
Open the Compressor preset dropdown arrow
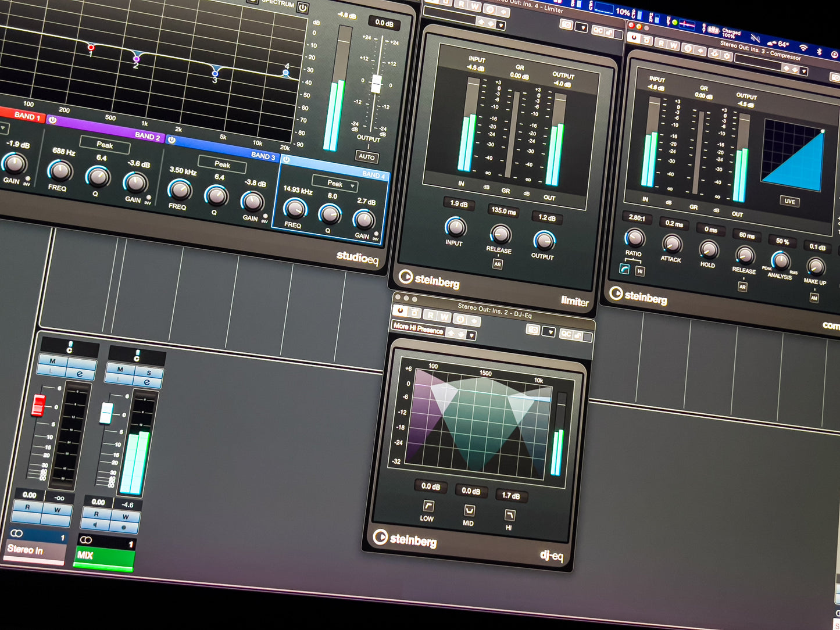click(804, 71)
